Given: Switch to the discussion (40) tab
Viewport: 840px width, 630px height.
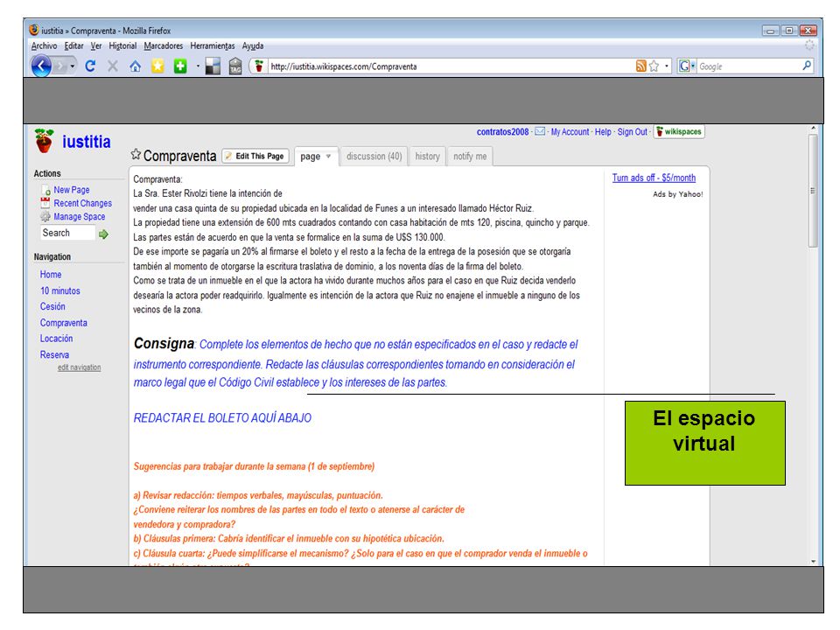Looking at the screenshot, I should tap(374, 157).
